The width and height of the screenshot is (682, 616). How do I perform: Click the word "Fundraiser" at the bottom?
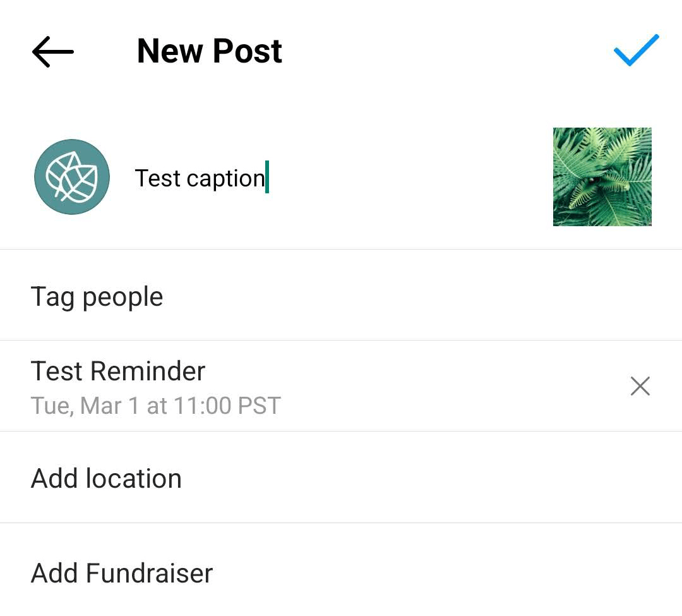click(x=149, y=573)
